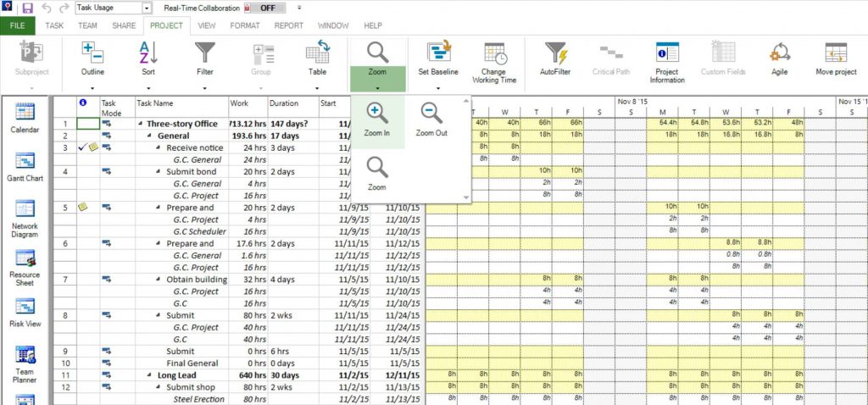This screenshot has width=868, height=405.
Task: Click the Redo arrow icon
Action: [64, 8]
